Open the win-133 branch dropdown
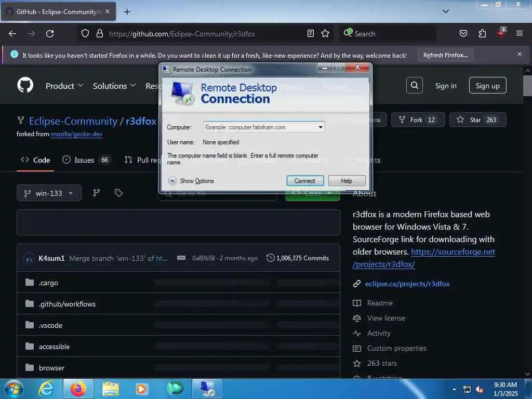Screen dimensions: 532x399 click(x=49, y=193)
